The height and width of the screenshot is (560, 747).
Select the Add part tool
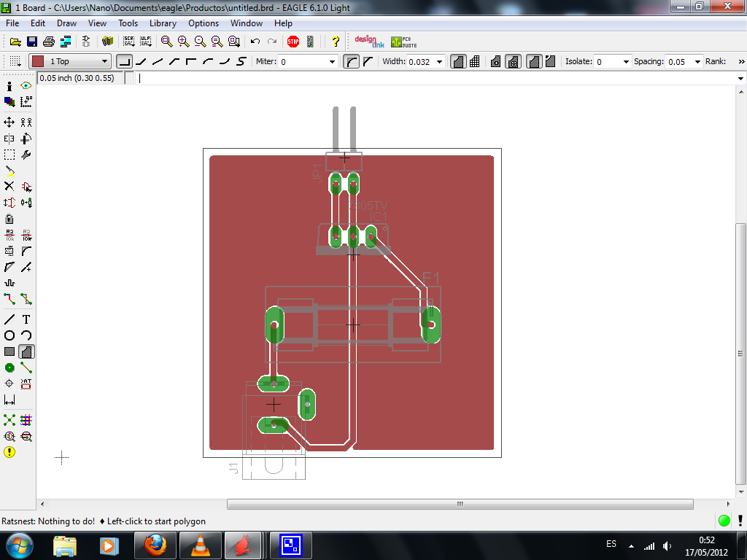coord(26,186)
